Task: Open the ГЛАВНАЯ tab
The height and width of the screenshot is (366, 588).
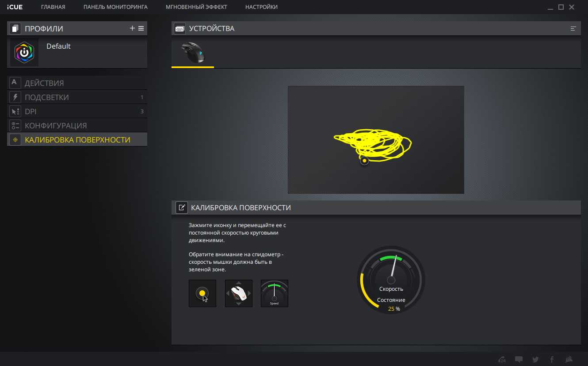Action: click(x=53, y=7)
